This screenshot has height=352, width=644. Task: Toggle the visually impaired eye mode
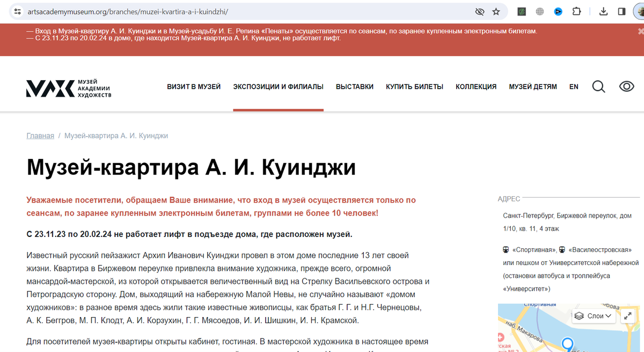[x=627, y=87]
